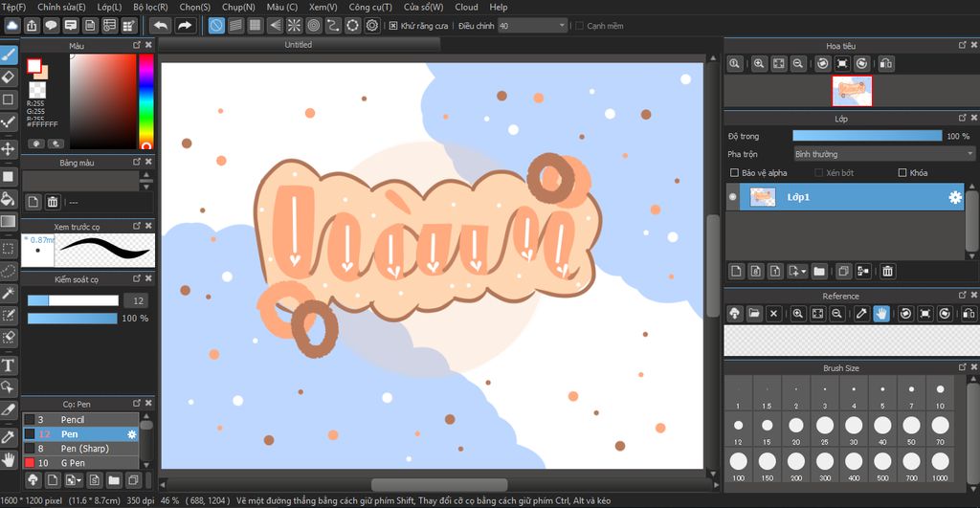Click the Redo arrow in toolbar
980x508 pixels.
[185, 26]
